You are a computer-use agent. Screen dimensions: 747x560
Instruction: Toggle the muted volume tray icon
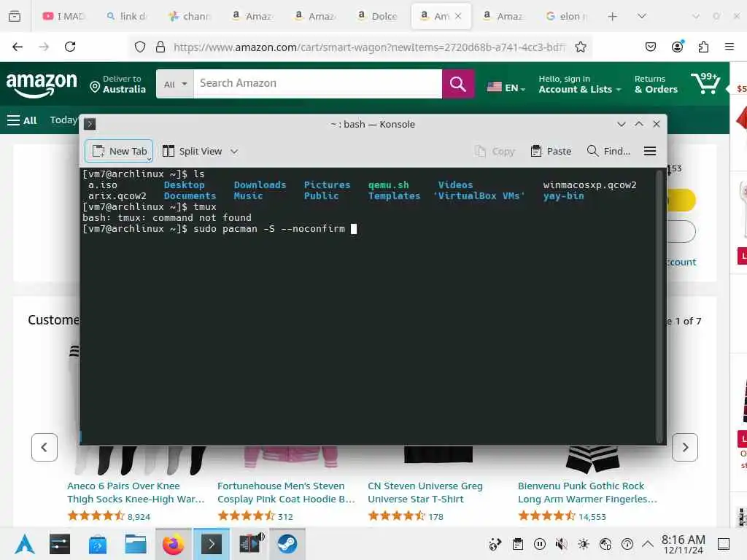(562, 544)
